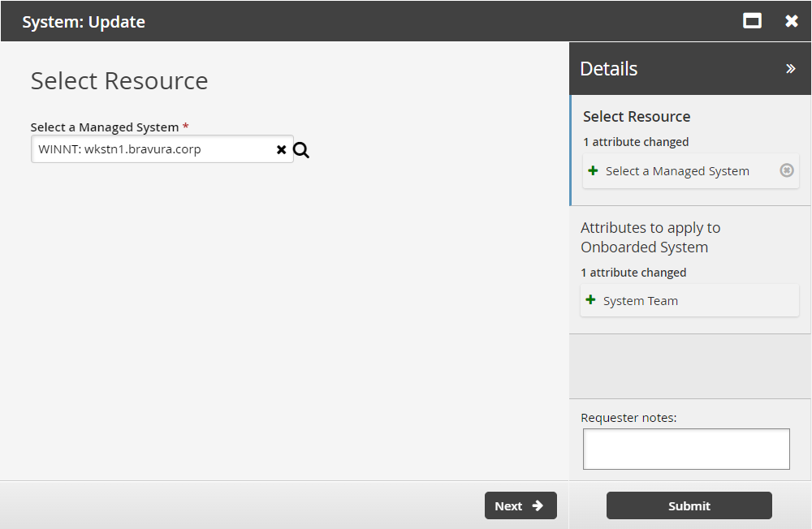Viewport: 812px width, 529px height.
Task: Submit the system update request
Action: pyautogui.click(x=689, y=505)
